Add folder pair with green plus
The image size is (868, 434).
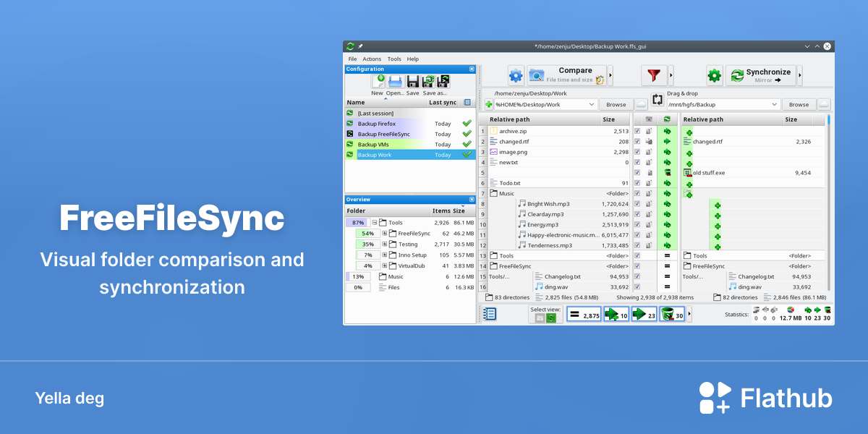point(489,105)
